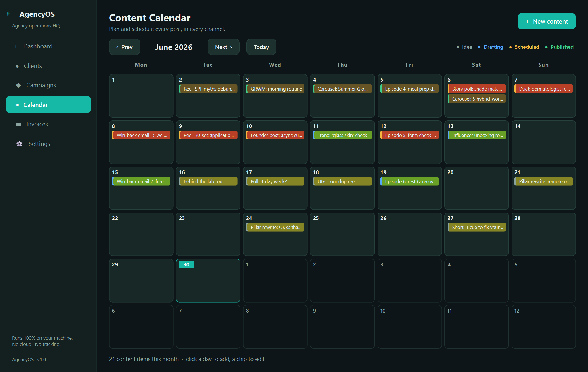The image size is (588, 372).
Task: Open the Dashboard page
Action: tap(48, 46)
